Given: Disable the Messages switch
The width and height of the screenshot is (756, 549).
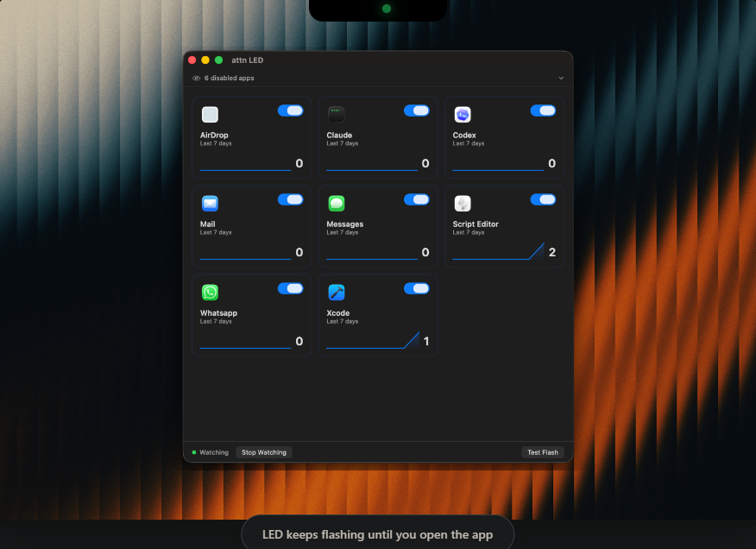Looking at the screenshot, I should (x=417, y=199).
